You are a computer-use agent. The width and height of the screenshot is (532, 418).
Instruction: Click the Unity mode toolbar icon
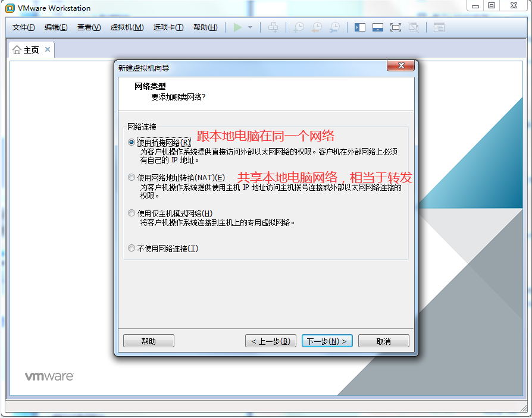point(414,27)
